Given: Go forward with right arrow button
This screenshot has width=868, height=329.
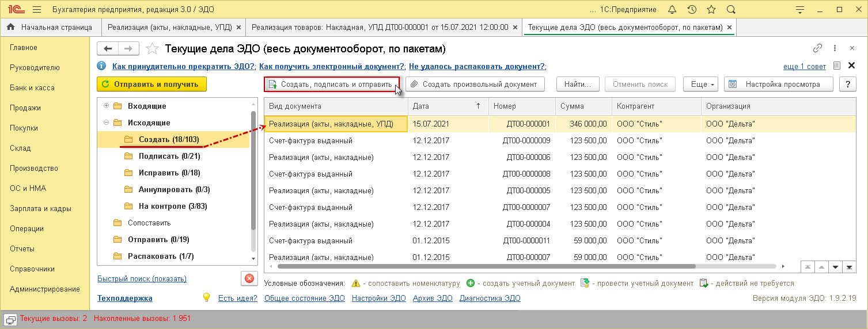Looking at the screenshot, I should point(128,49).
